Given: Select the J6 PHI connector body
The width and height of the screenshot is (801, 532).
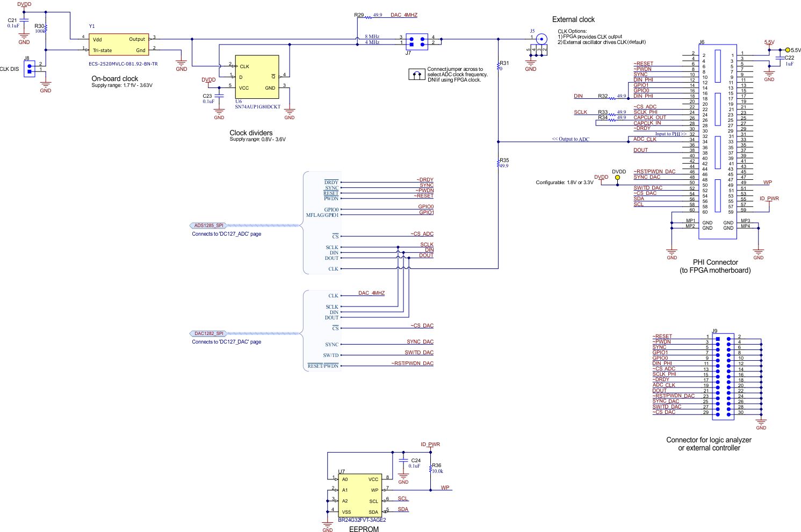Looking at the screenshot, I should click(x=718, y=142).
